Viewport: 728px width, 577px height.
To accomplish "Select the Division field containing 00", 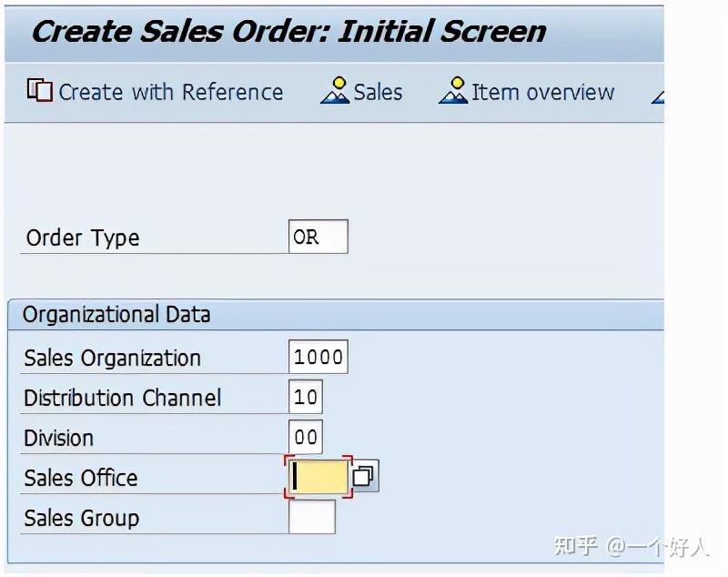I will click(310, 437).
